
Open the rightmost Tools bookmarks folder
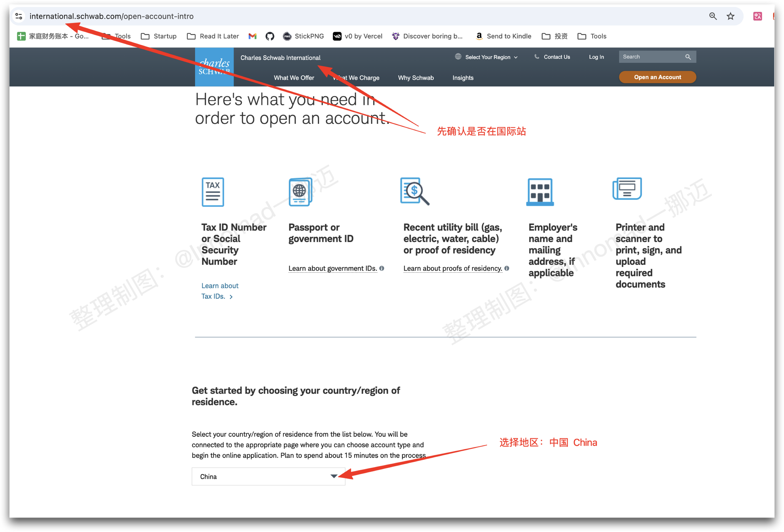tap(592, 36)
